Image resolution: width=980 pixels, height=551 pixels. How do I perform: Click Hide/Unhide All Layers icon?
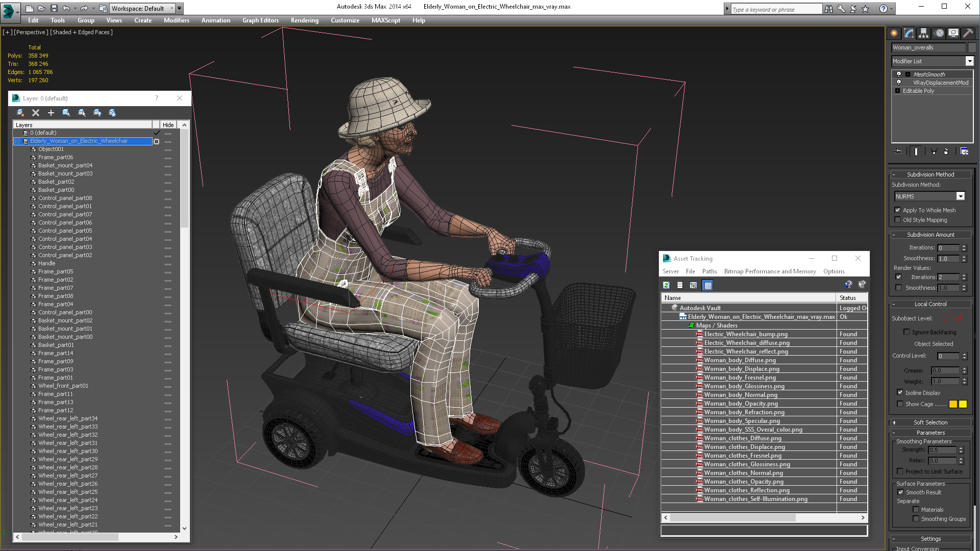tap(97, 113)
